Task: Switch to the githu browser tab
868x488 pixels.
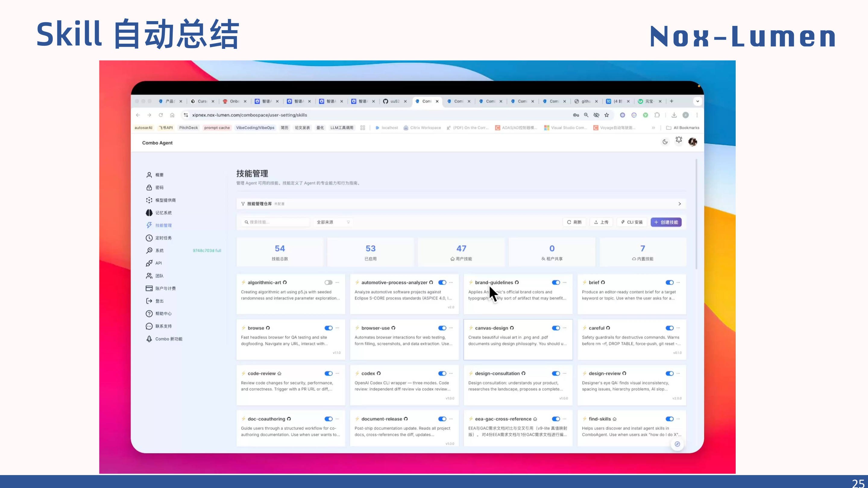Action: coord(586,101)
